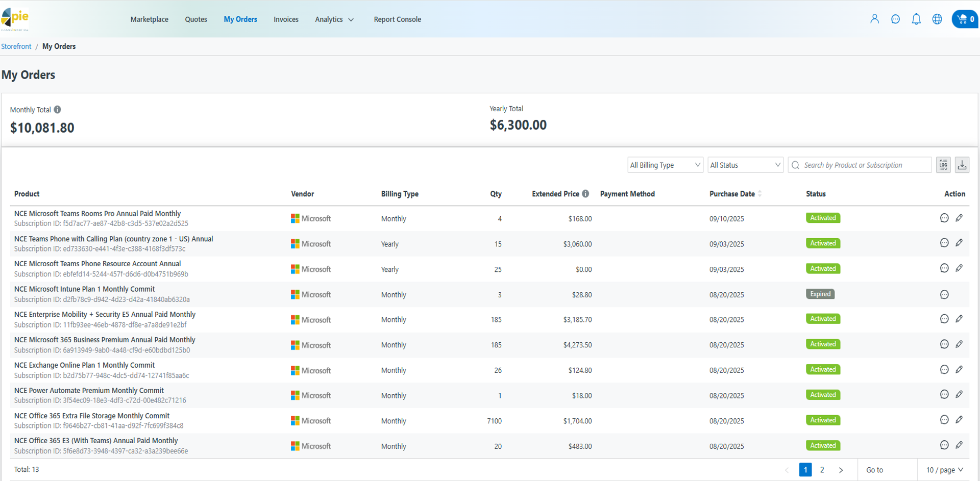
Task: Open the user profile icon
Action: 874,19
